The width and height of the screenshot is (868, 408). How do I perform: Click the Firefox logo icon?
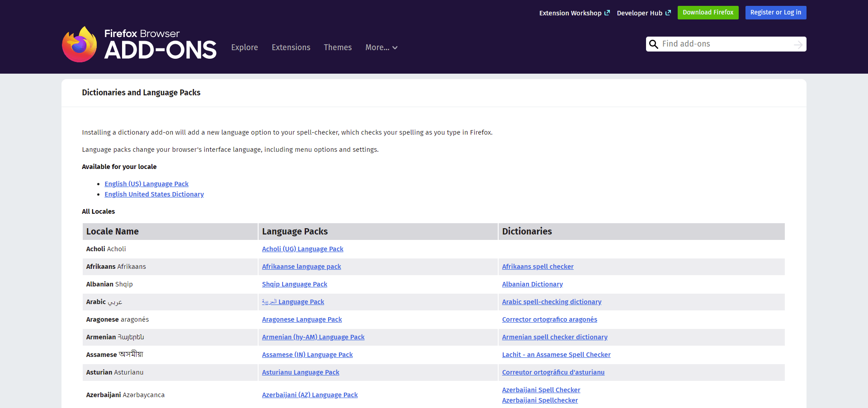pyautogui.click(x=80, y=44)
